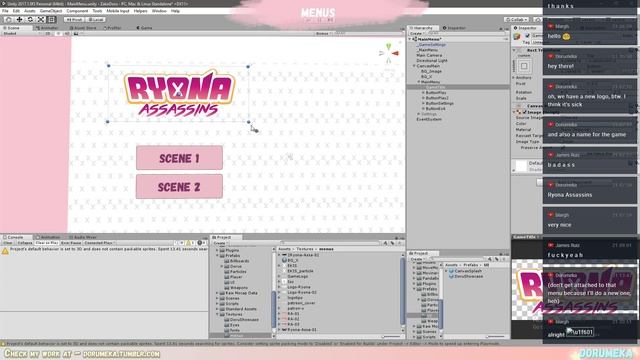Toggle error messages filter in Console
This screenshot has height=360, width=640.
click(201, 243)
